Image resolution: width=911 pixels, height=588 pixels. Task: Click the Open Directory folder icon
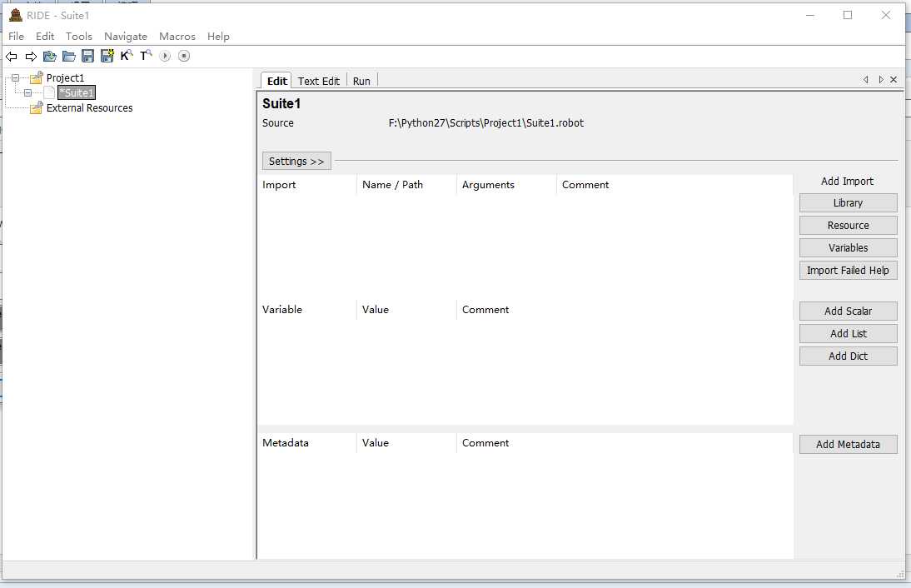(x=69, y=57)
